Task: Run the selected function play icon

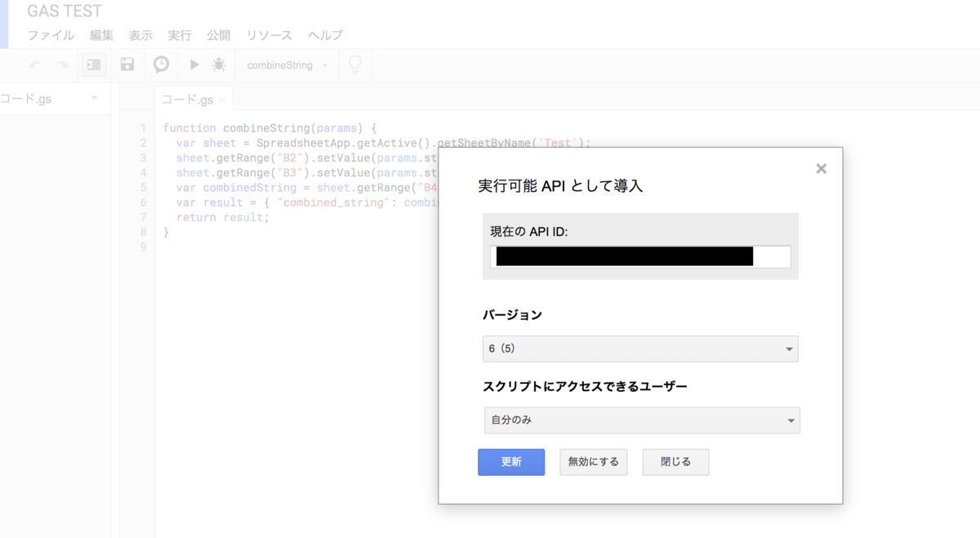Action: [194, 64]
